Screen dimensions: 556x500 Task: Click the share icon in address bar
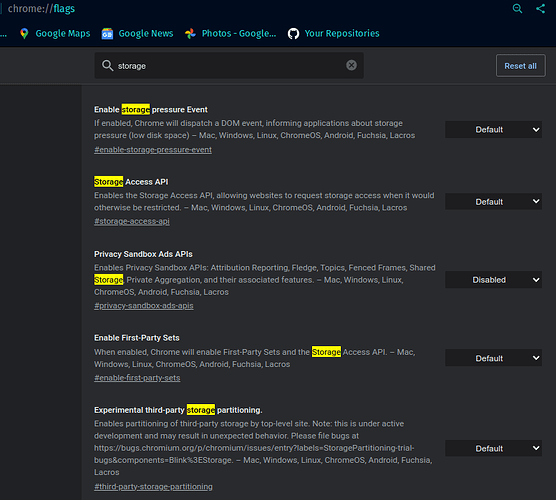(540, 9)
